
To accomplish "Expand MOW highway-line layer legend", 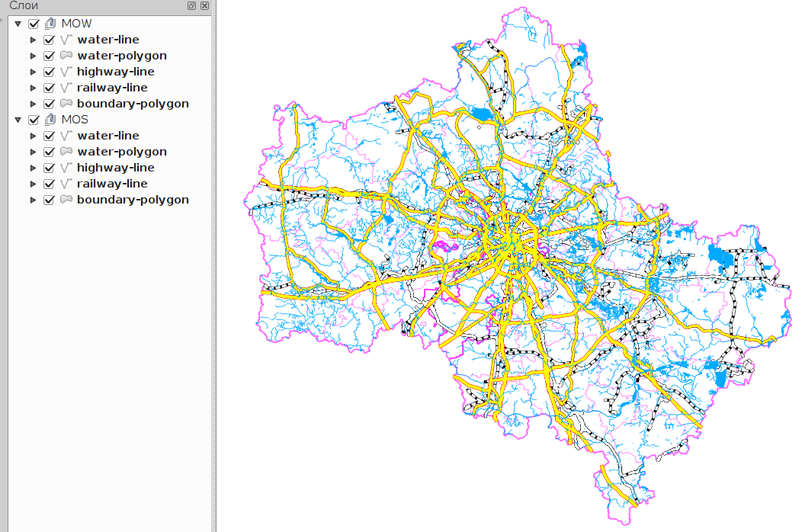I will pos(34,72).
